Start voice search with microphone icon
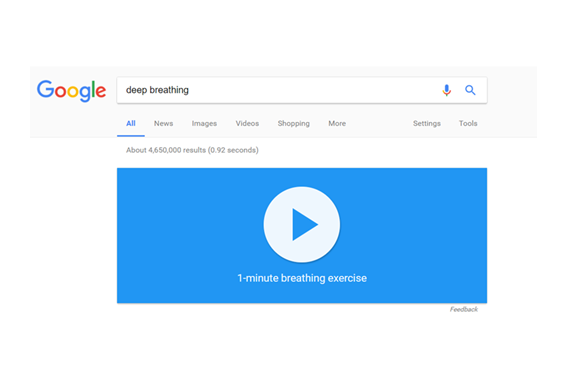The height and width of the screenshot is (378, 567). click(447, 90)
